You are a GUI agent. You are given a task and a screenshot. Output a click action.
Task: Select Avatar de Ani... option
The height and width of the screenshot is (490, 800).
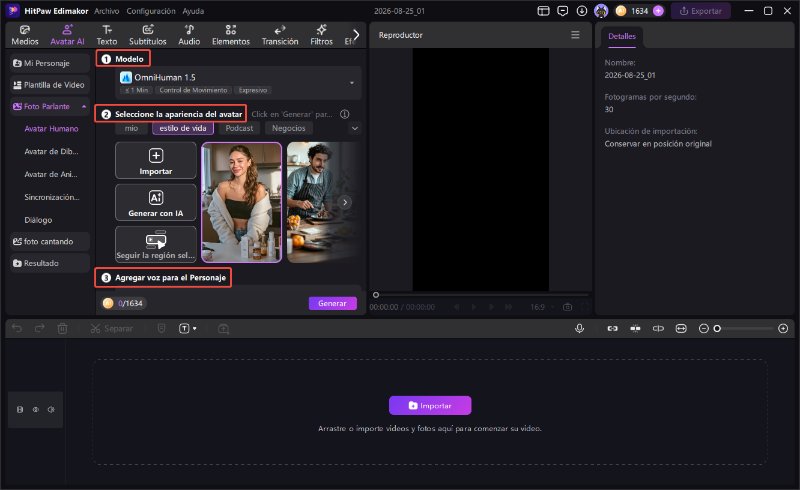click(51, 174)
